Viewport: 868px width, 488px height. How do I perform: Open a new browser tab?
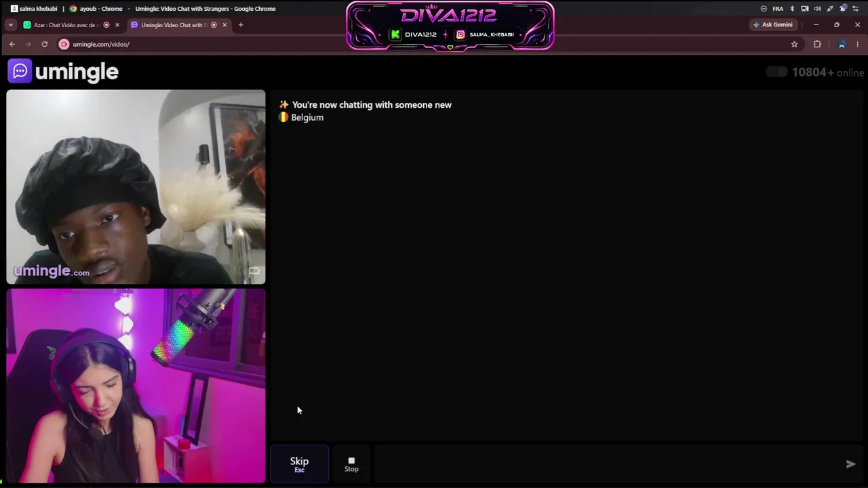coord(241,25)
